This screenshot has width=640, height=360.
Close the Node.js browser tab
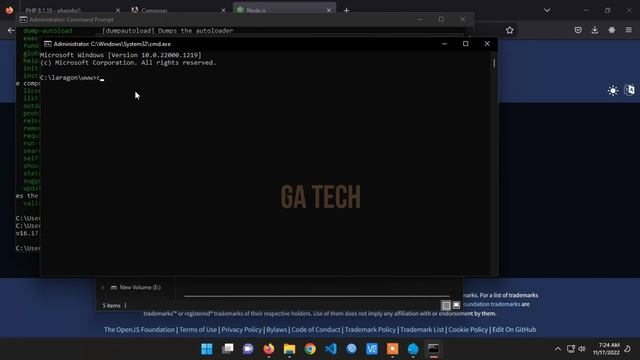(x=329, y=10)
